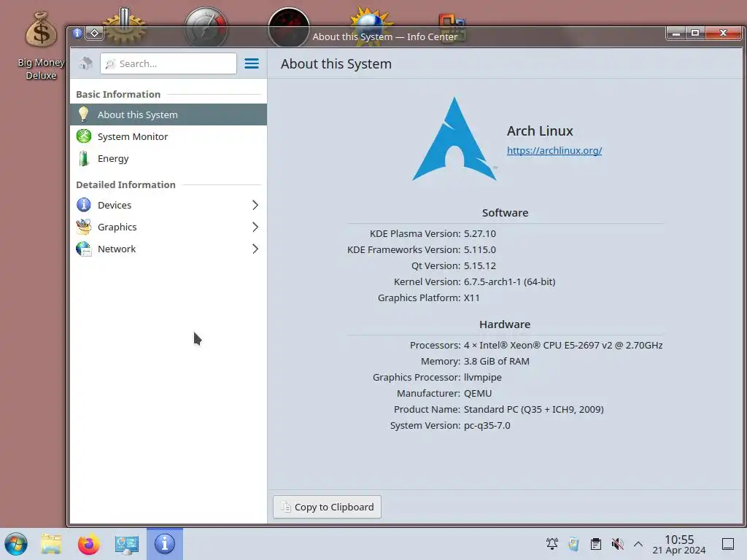Image resolution: width=747 pixels, height=560 pixels.
Task: Expand Graphics chevron arrow
Action: [x=255, y=227]
